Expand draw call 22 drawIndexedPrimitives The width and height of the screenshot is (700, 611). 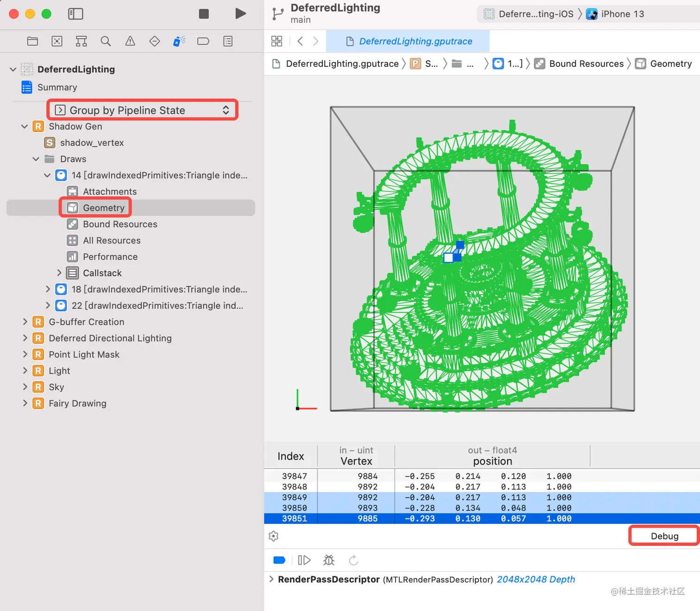tap(47, 305)
